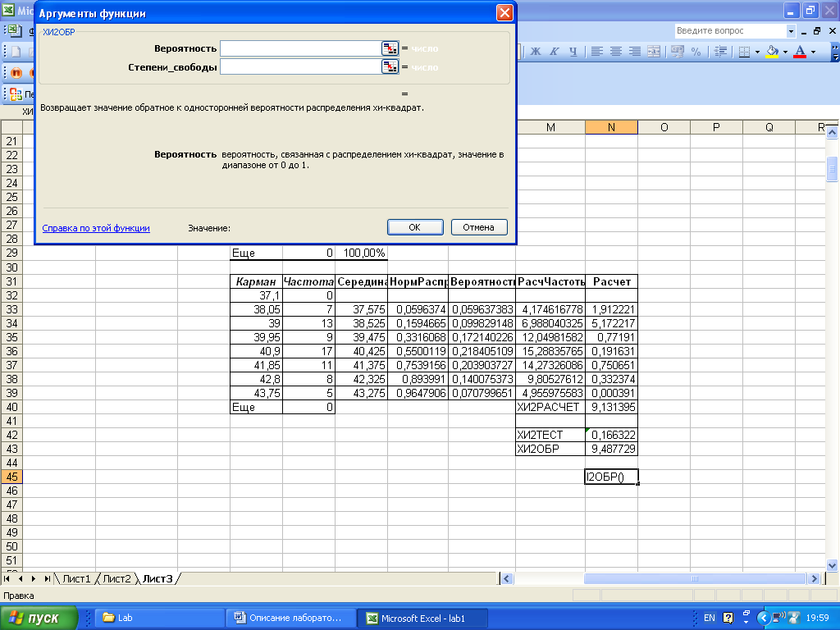This screenshot has height=630, width=840.
Task: Select column P header
Action: tap(716, 127)
